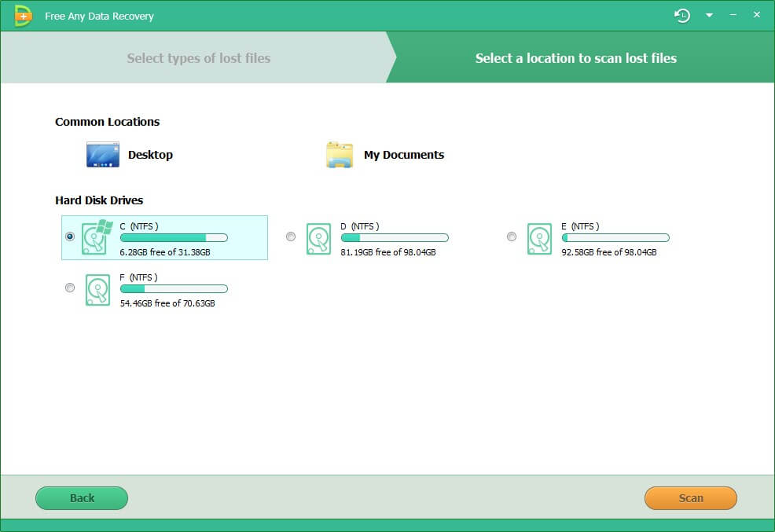Click the 'F (NTFS)' drive label
775x532 pixels.
tap(138, 277)
